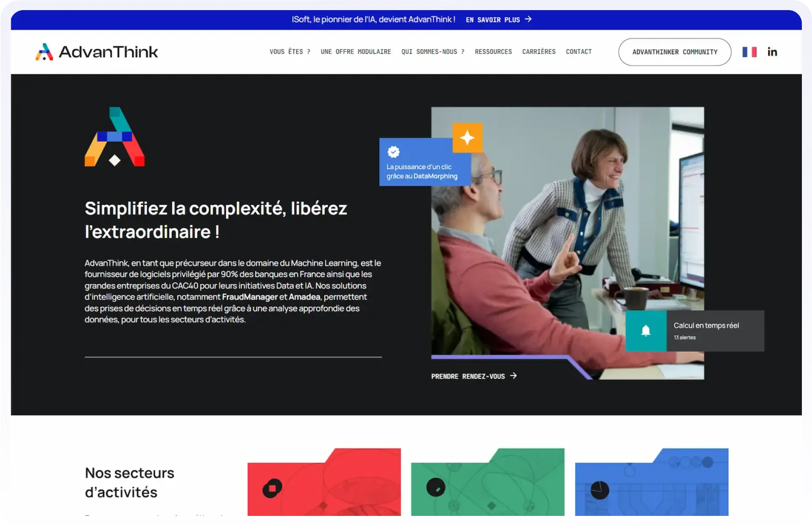Click the arrow next to Prendre rendez-vous
This screenshot has height=526, width=812.
(513, 376)
